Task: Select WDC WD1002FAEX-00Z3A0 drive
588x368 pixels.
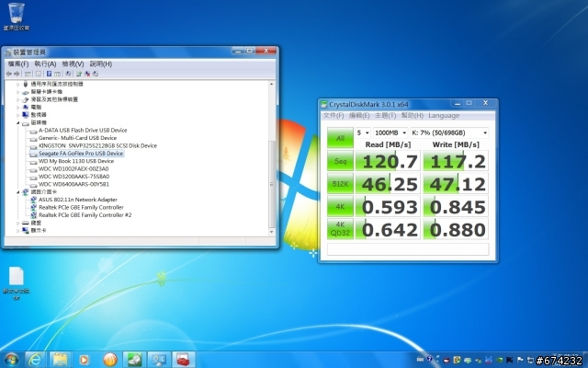Action: pos(73,168)
